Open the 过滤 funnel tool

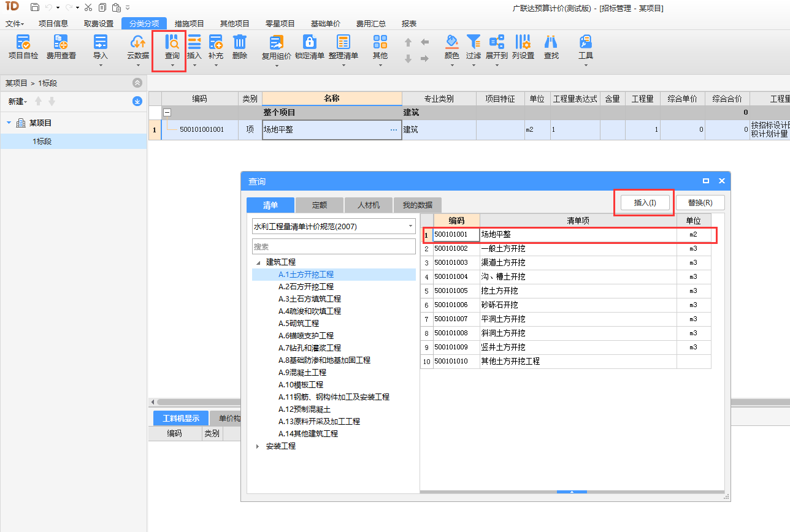click(473, 43)
